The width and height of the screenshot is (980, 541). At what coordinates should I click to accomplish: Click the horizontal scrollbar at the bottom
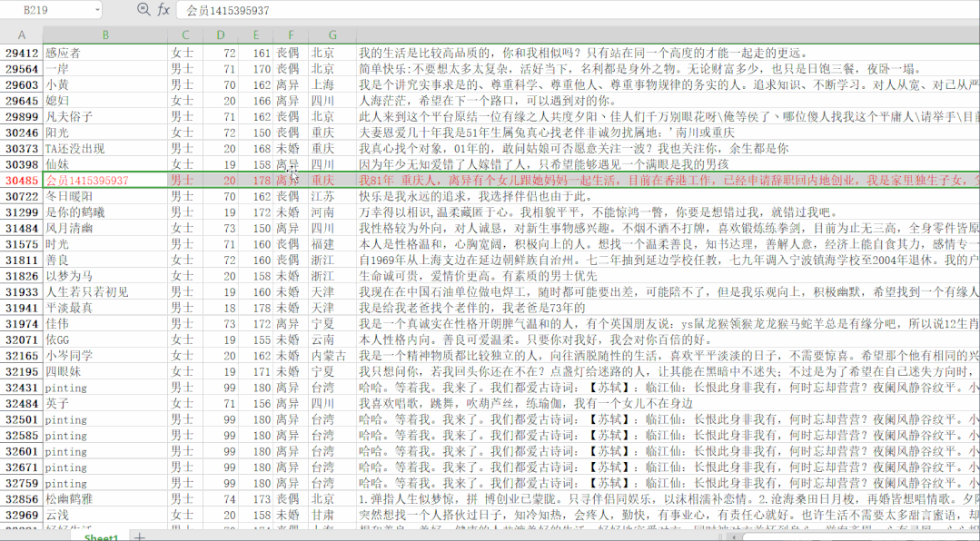click(863, 536)
